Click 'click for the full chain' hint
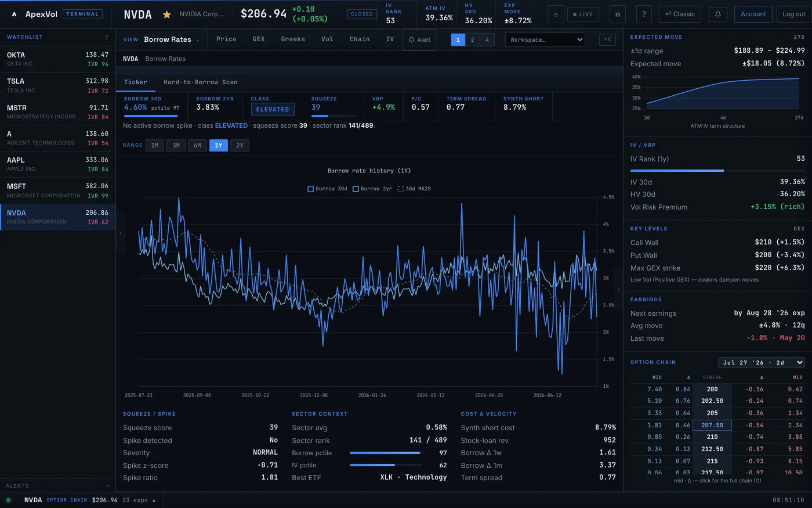Screen dimensions: 812x508 [717, 481]
